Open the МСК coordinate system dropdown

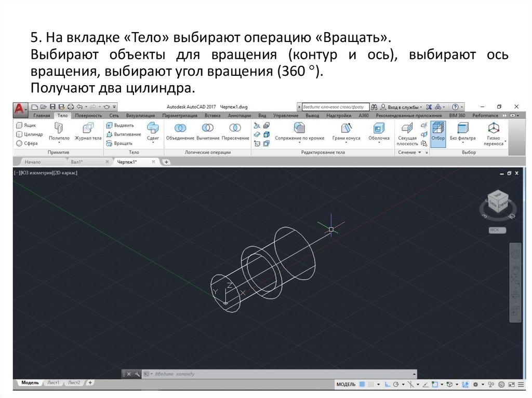point(497,230)
